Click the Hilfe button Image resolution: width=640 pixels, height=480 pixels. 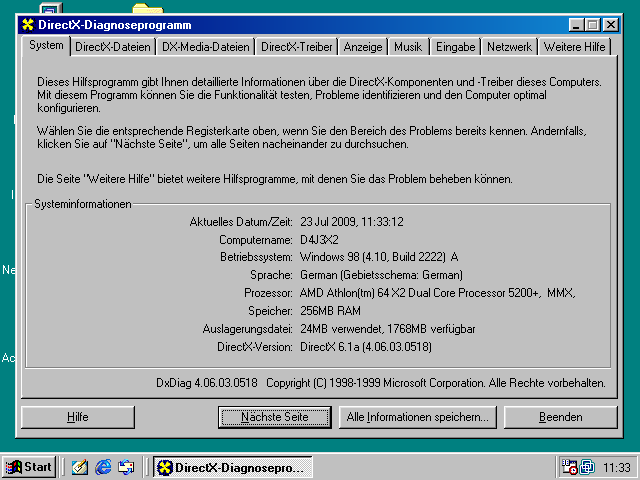78,417
